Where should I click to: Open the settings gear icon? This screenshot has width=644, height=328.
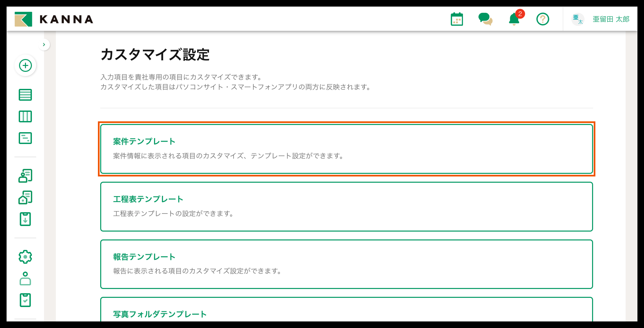[25, 257]
